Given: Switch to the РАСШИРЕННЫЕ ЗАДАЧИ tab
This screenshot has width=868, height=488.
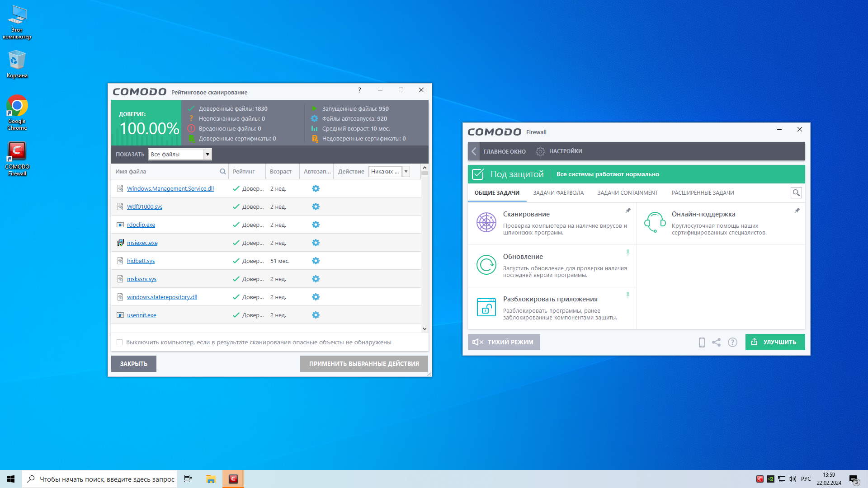Looking at the screenshot, I should pos(703,193).
